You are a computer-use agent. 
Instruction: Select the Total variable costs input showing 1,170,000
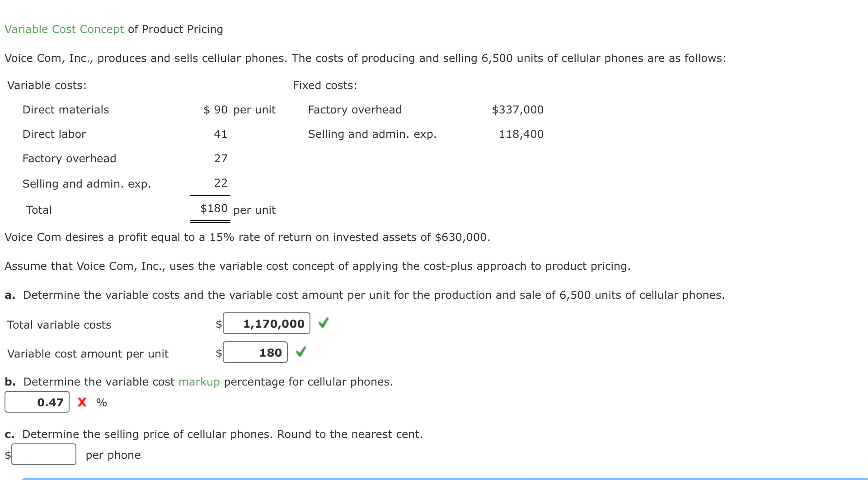[x=267, y=323]
